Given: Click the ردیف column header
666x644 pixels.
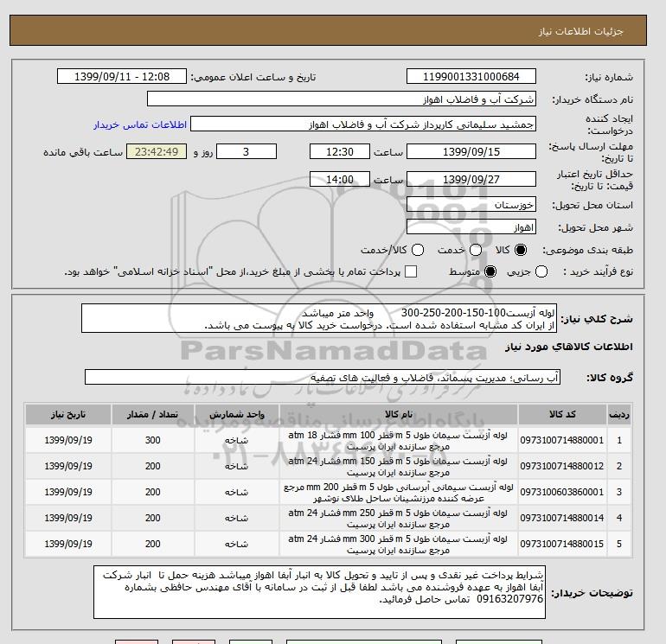Looking at the screenshot, I should [618, 414].
